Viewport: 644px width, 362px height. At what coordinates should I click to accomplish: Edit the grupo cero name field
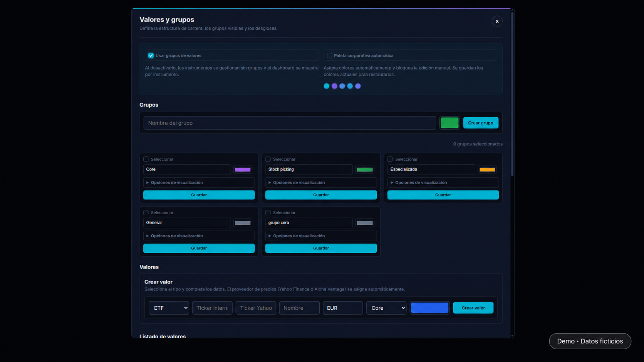(x=309, y=223)
